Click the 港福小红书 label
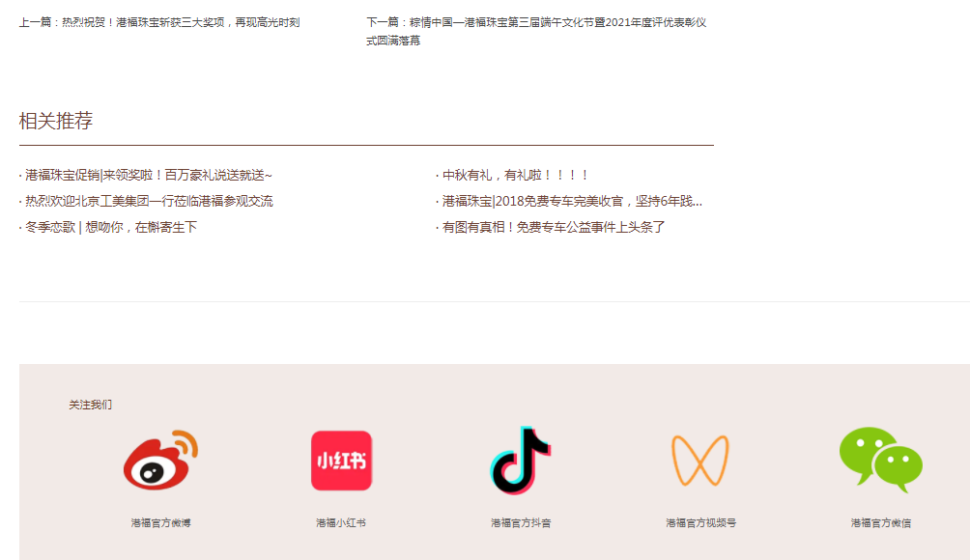This screenshot has width=970, height=560. click(341, 522)
